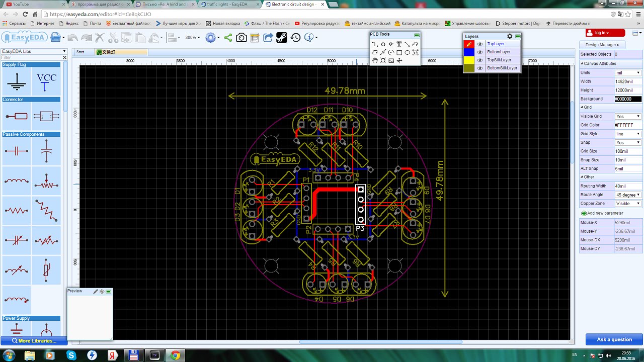This screenshot has width=644, height=362.
Task: Select the Via tool in PCB Tools
Action: [x=391, y=44]
